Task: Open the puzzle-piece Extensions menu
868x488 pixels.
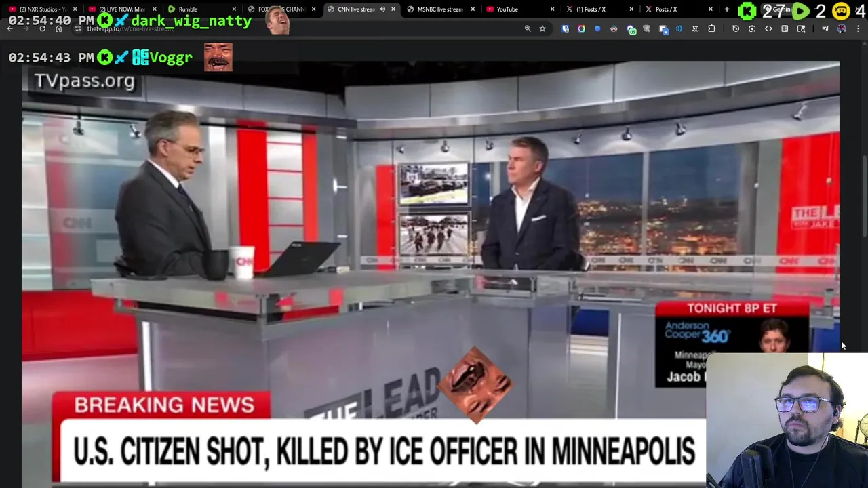Action: tap(712, 28)
